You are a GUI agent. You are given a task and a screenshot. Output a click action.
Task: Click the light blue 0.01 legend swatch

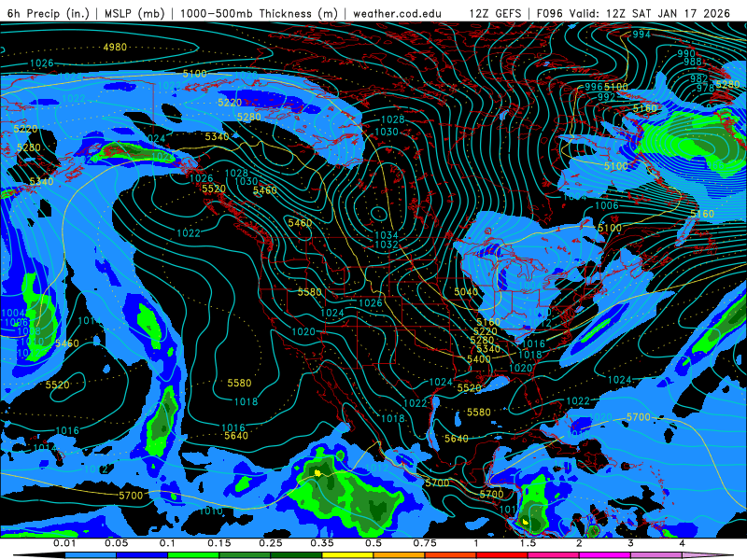pyautogui.click(x=91, y=555)
